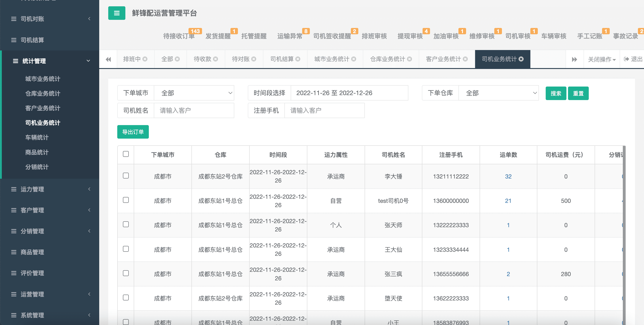Check the row for 王大仙
Viewport: 644px width, 325px height.
coord(126,249)
